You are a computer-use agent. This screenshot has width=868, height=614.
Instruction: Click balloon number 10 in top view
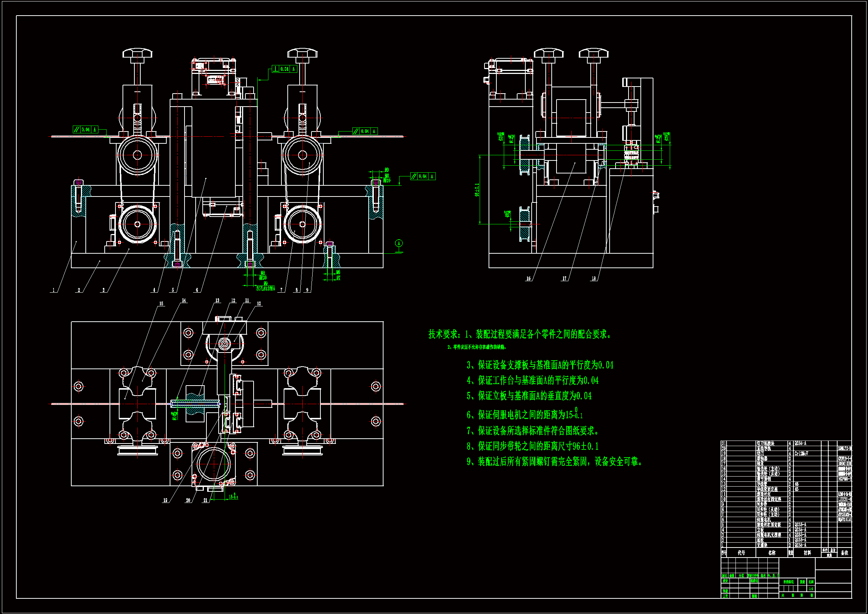(259, 303)
